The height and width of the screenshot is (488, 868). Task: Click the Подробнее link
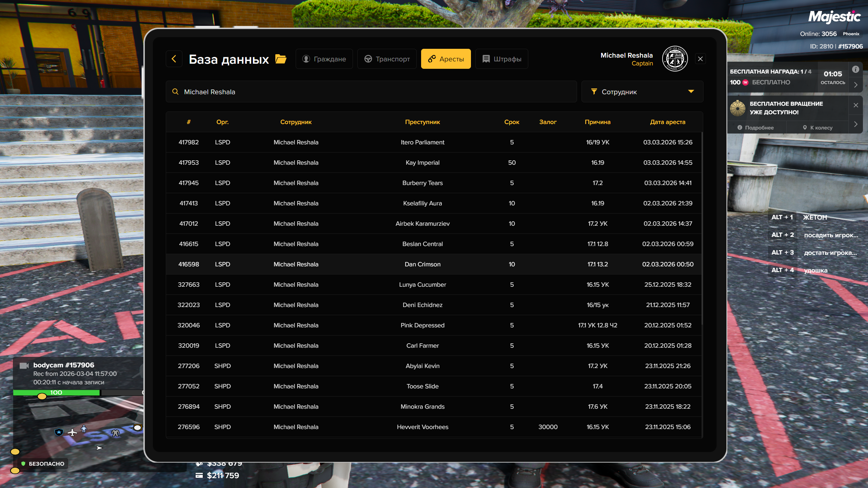pyautogui.click(x=756, y=128)
